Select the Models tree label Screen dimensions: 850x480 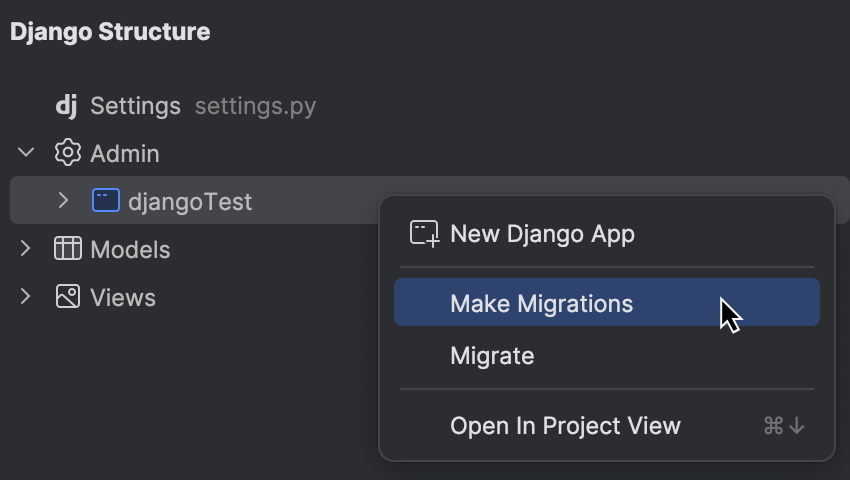click(x=130, y=249)
